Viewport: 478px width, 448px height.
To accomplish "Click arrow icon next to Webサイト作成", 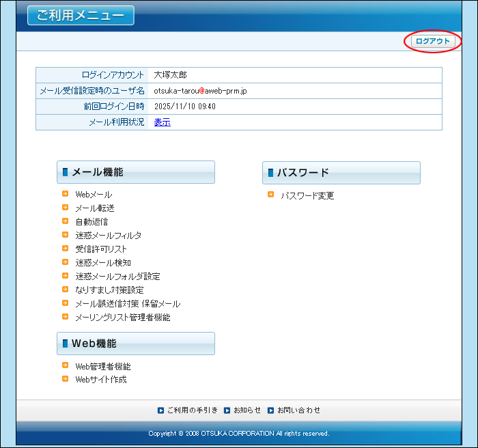I will click(x=66, y=379).
